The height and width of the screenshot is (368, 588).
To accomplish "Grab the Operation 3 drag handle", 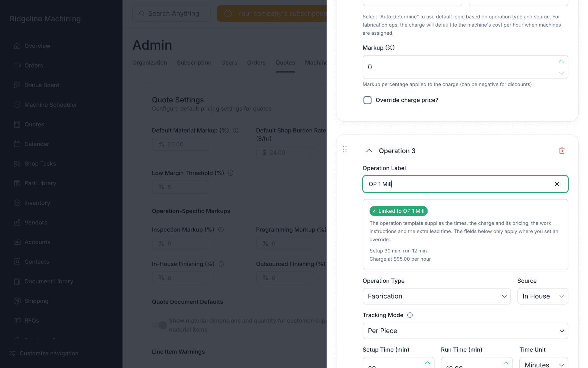I will [345, 149].
